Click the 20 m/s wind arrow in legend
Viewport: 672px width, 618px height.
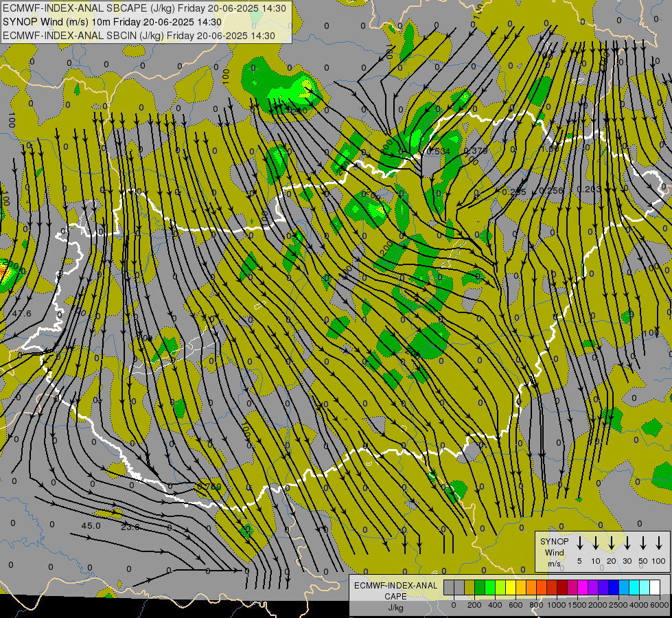[611, 543]
